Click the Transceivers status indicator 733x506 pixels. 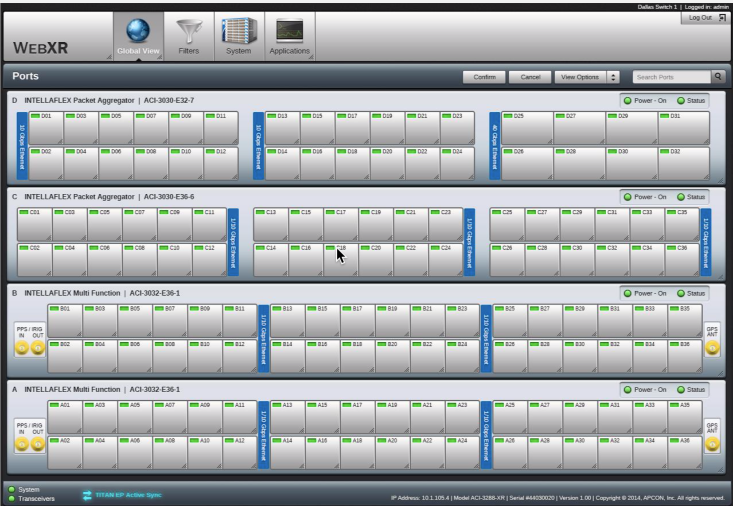coord(12,499)
